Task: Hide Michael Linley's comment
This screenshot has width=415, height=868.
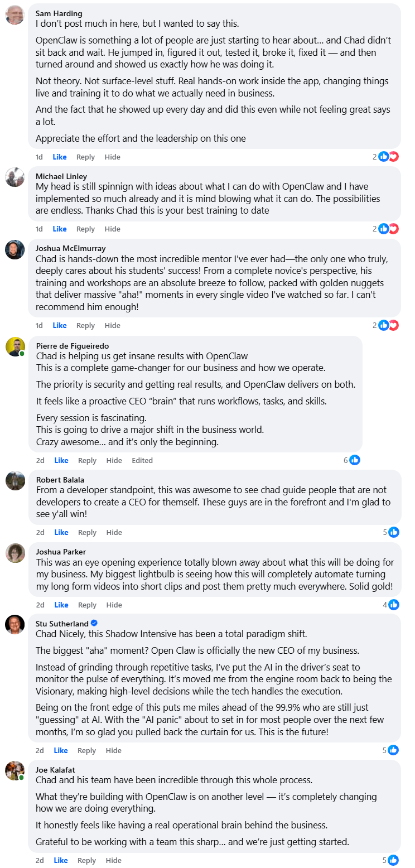Action: (113, 229)
